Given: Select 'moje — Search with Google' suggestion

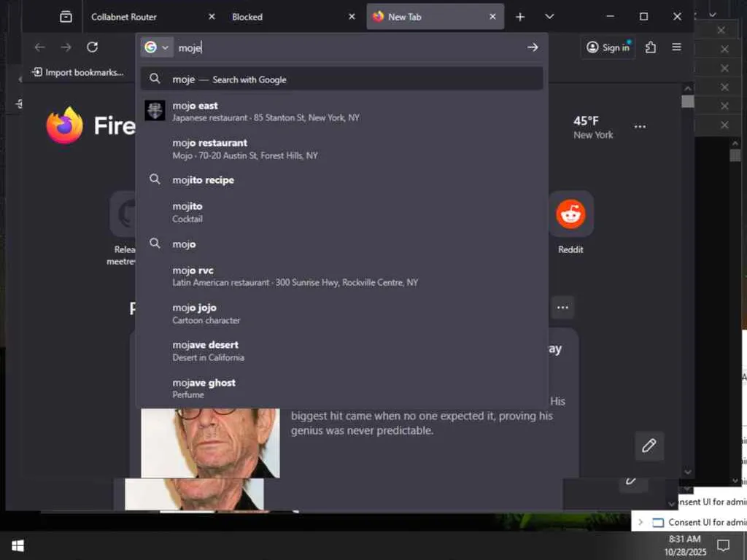Looking at the screenshot, I should pos(341,79).
